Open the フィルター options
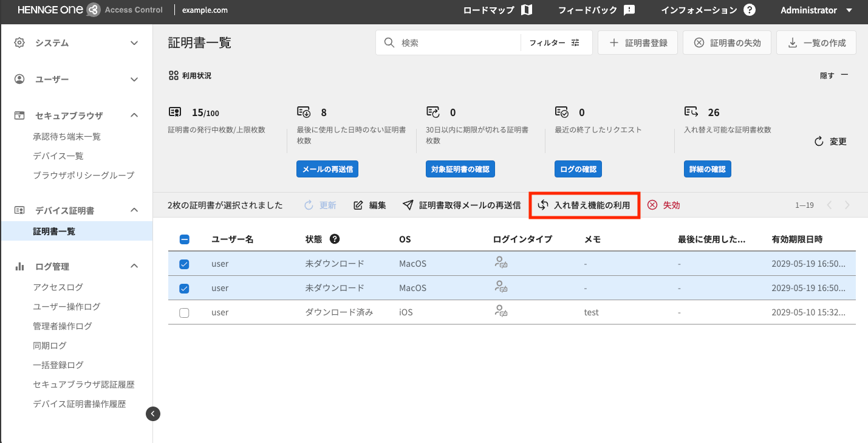This screenshot has height=443, width=868. tap(555, 43)
